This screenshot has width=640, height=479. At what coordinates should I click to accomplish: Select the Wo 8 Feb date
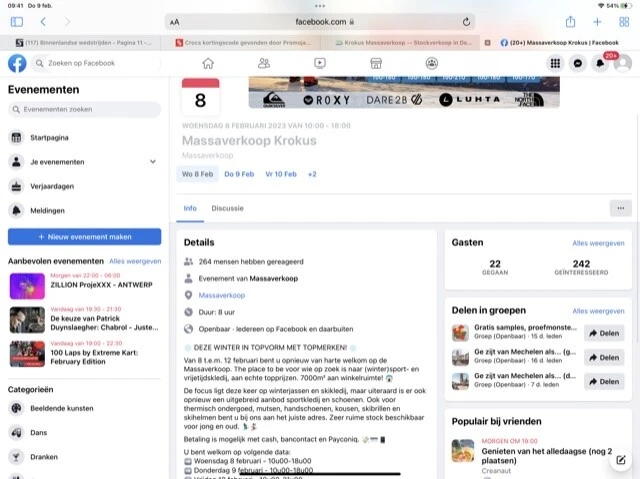tap(198, 174)
